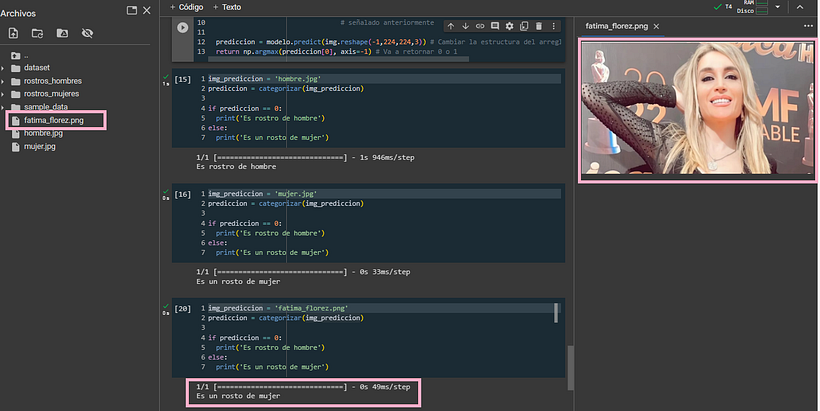Refresh the file browser listing
The image size is (820, 411).
(x=37, y=33)
